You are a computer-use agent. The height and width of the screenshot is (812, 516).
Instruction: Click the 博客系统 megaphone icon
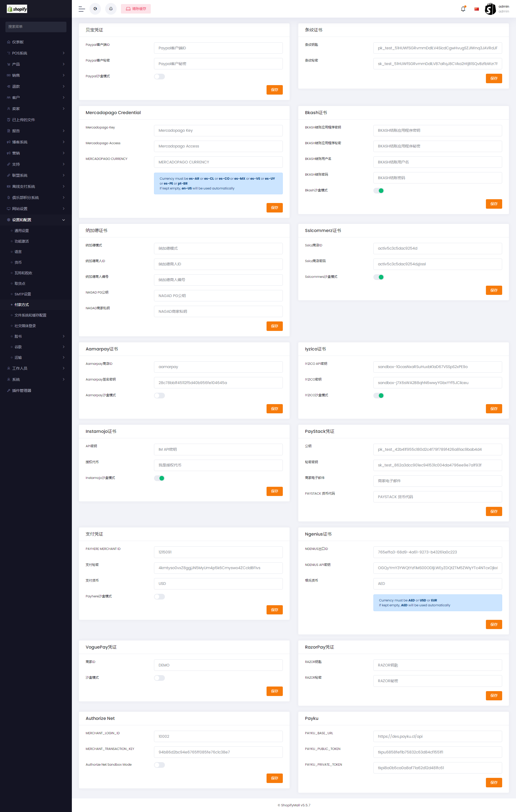click(9, 142)
